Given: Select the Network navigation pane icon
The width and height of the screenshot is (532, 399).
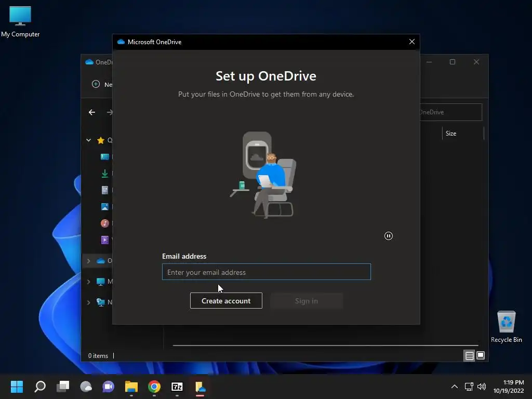Looking at the screenshot, I should [101, 302].
